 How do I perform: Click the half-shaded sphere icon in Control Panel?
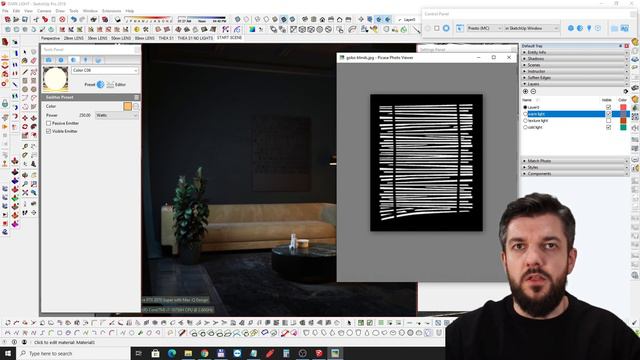(580, 28)
